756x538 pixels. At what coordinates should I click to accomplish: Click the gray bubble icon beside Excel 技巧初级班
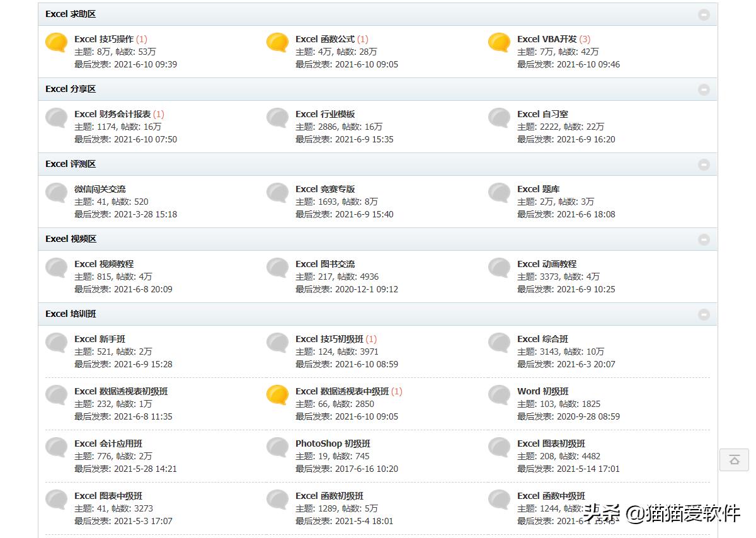click(278, 343)
